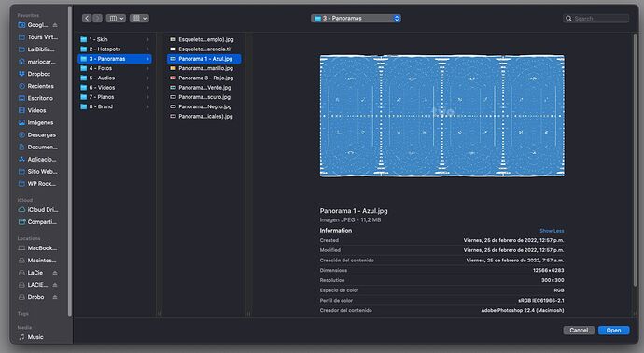Click the Search field
The width and height of the screenshot is (644, 353).
click(596, 18)
